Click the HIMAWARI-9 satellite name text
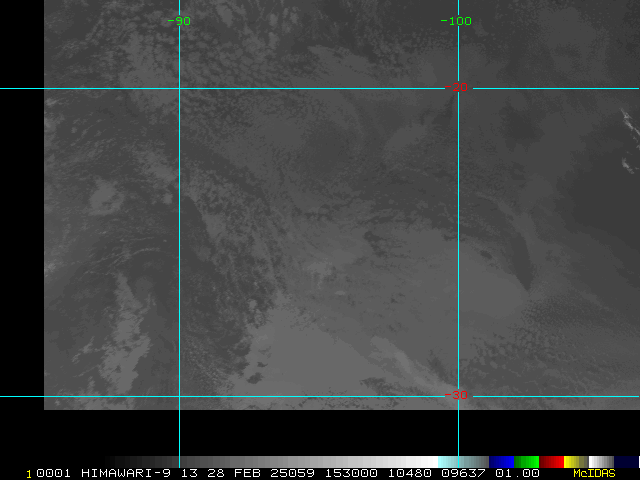This screenshot has width=640, height=480. pyautogui.click(x=126, y=473)
